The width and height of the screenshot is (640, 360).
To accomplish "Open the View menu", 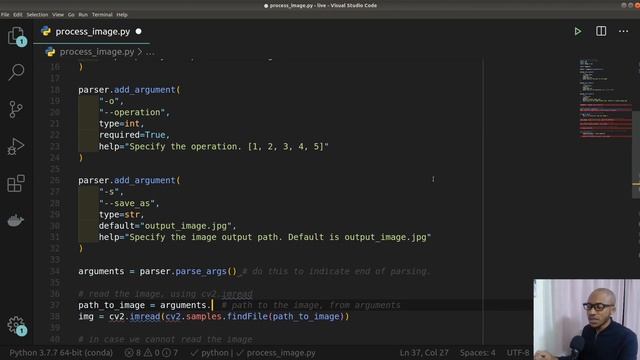I will [x=58, y=14].
